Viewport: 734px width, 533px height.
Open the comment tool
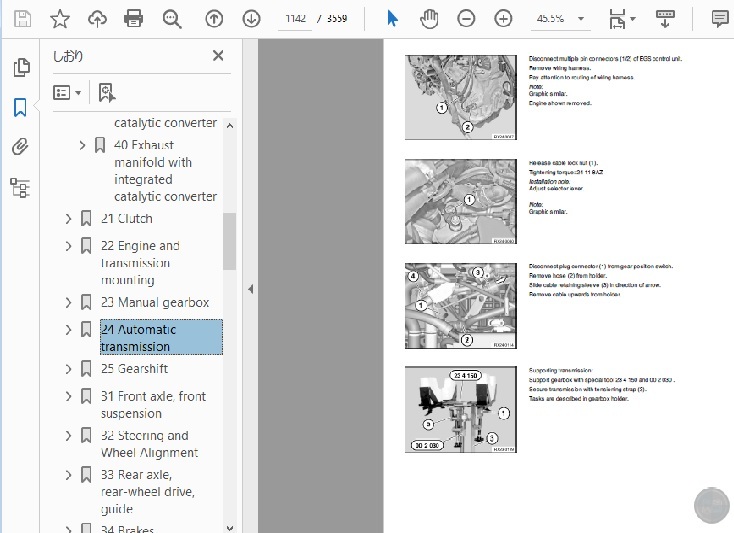point(719,19)
